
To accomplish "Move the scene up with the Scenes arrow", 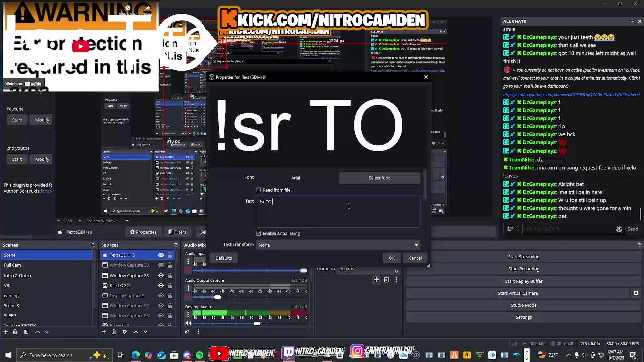I will tap(38, 332).
